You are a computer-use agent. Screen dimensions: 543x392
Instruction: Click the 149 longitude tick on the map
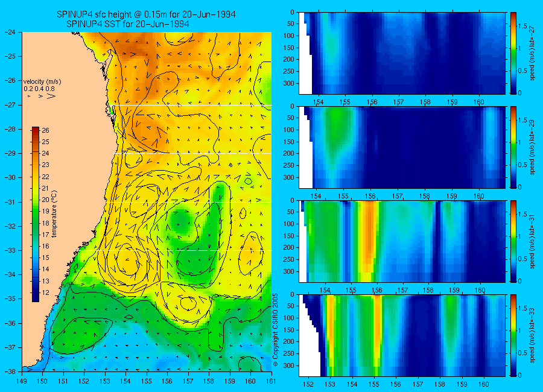22,381
